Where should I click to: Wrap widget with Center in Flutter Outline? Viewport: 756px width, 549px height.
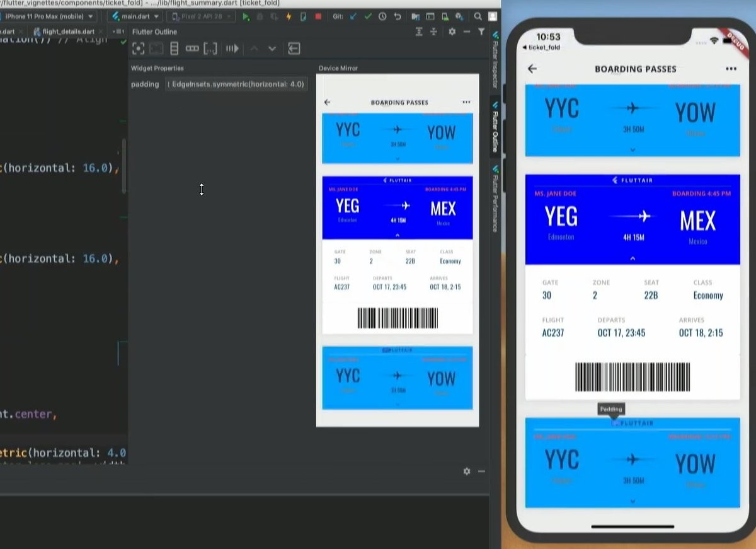point(139,49)
